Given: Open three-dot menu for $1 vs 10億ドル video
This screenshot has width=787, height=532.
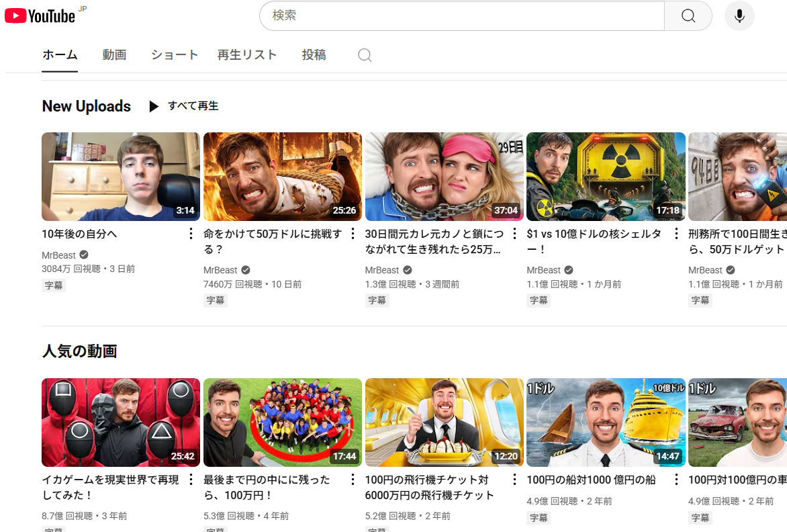Looking at the screenshot, I should (x=676, y=234).
